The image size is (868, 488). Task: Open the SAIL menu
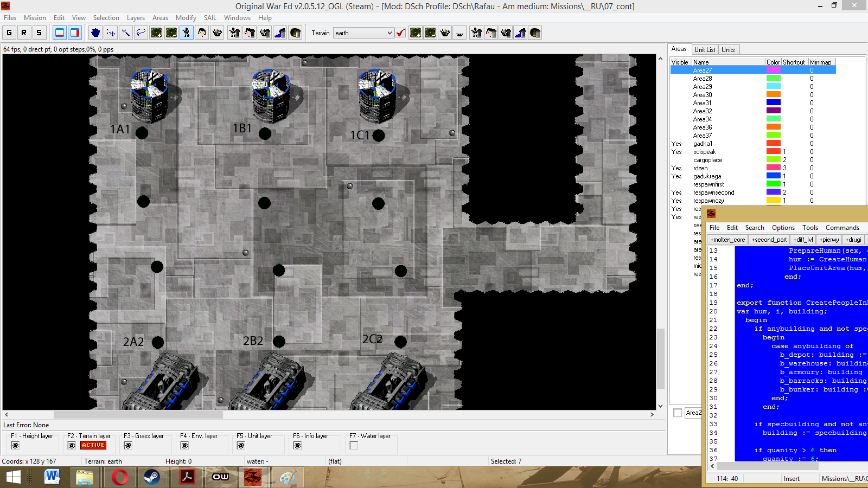point(210,18)
